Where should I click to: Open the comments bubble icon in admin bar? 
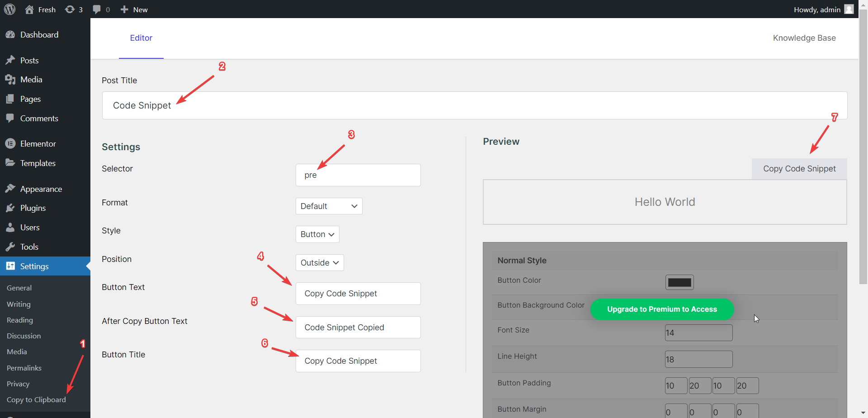pyautogui.click(x=97, y=9)
